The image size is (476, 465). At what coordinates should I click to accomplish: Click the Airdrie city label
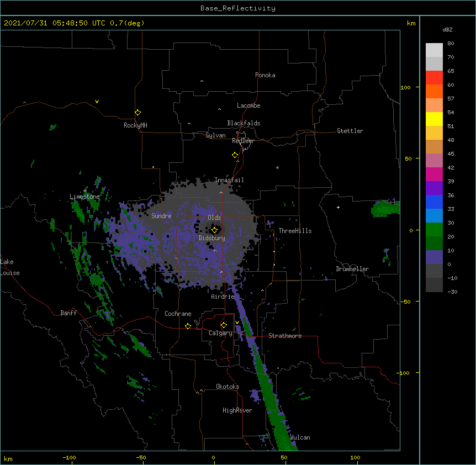point(223,297)
